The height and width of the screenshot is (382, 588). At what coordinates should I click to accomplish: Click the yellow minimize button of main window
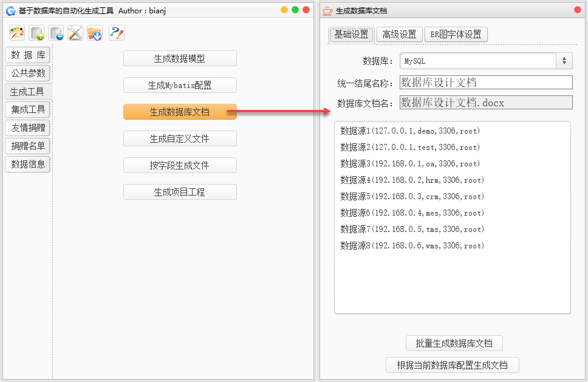pyautogui.click(x=284, y=10)
